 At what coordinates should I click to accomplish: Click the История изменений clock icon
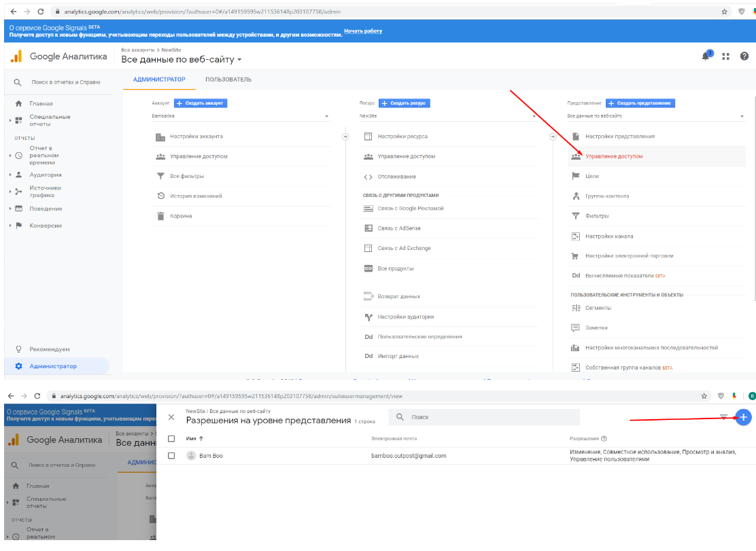point(161,196)
